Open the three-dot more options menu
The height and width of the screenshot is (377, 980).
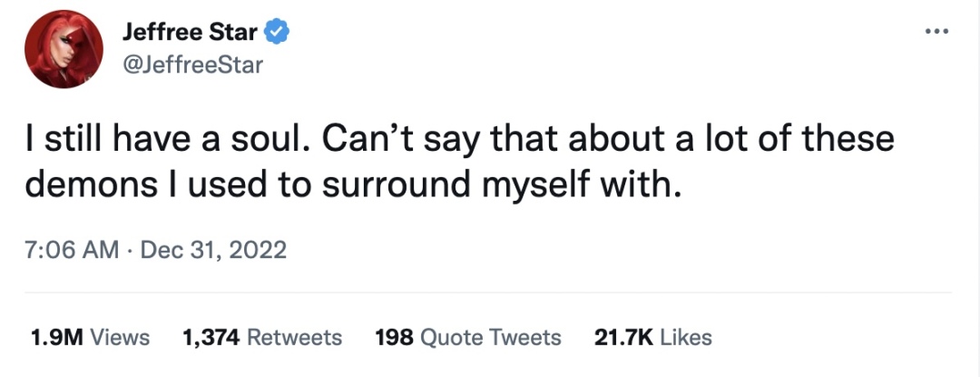tap(935, 32)
